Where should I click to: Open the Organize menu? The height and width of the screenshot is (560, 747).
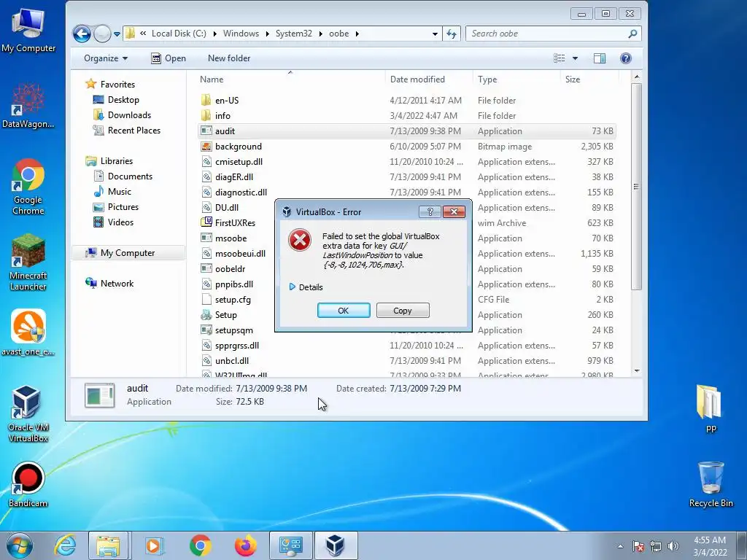pyautogui.click(x=106, y=58)
